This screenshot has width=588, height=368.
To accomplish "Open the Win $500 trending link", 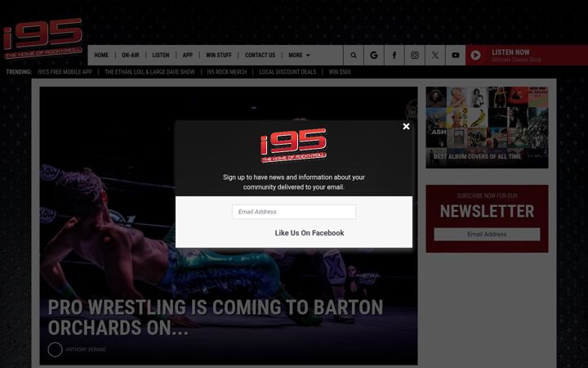I will click(340, 72).
